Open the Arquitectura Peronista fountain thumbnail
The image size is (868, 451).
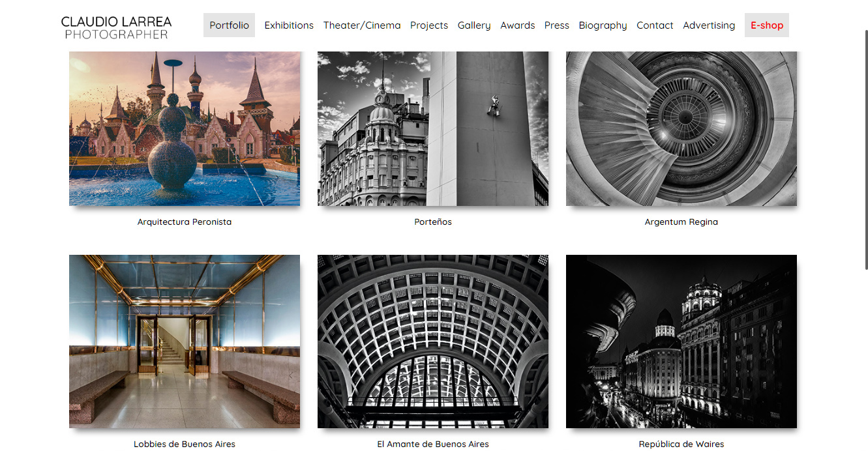coord(185,129)
